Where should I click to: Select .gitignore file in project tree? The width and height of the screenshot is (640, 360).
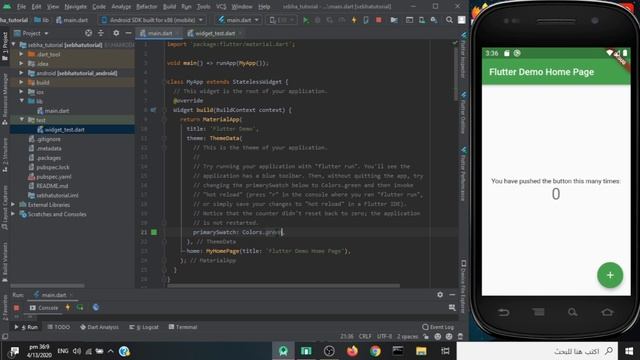click(x=48, y=139)
